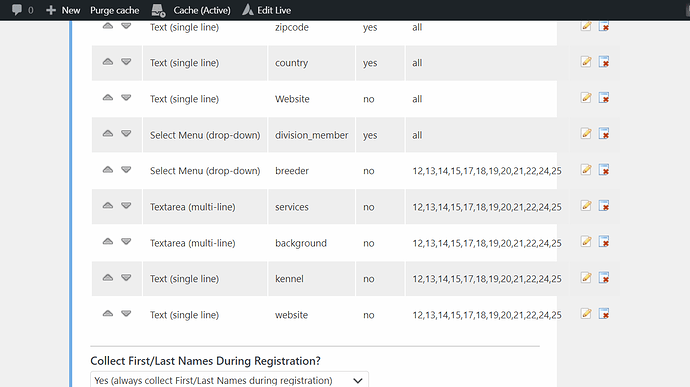
Task: Move division_member field up
Action: (x=108, y=133)
